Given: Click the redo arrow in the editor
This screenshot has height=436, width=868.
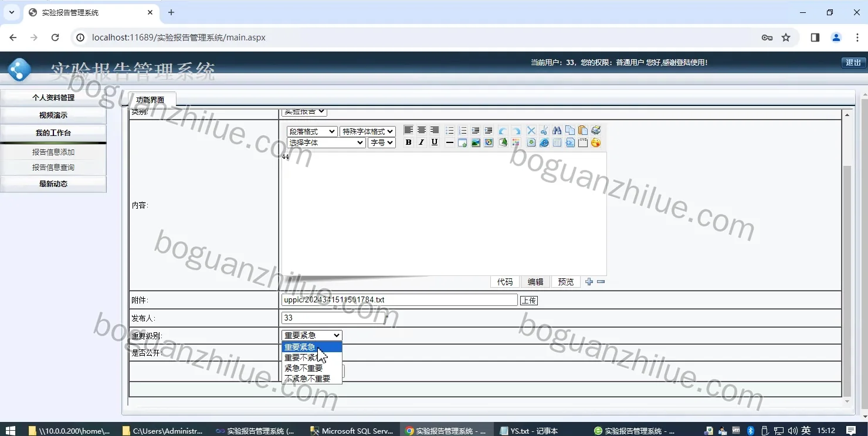Looking at the screenshot, I should tap(516, 130).
